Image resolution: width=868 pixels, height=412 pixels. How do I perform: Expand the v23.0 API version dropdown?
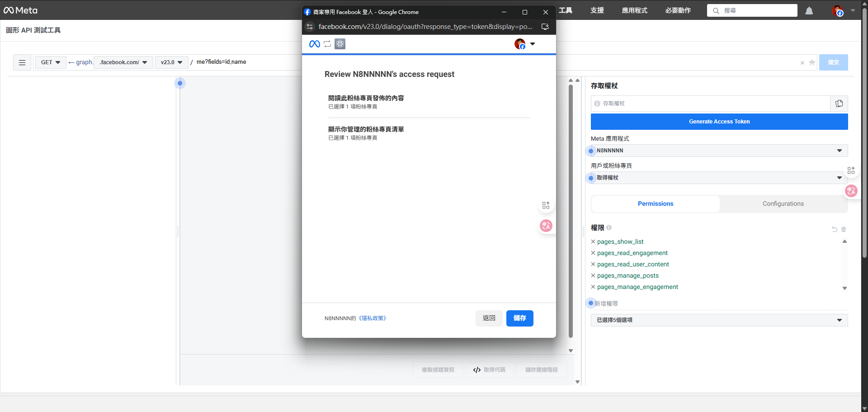(171, 62)
